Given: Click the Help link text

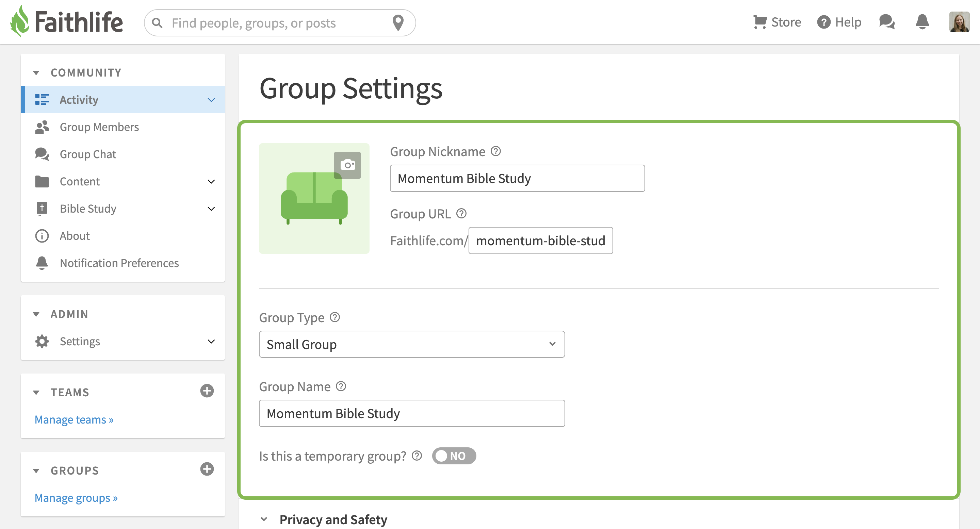Looking at the screenshot, I should (x=848, y=22).
